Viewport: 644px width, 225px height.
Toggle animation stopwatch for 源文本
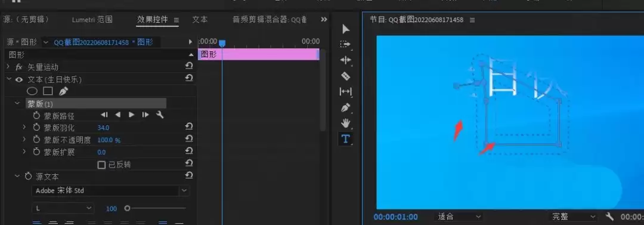pyautogui.click(x=28, y=177)
